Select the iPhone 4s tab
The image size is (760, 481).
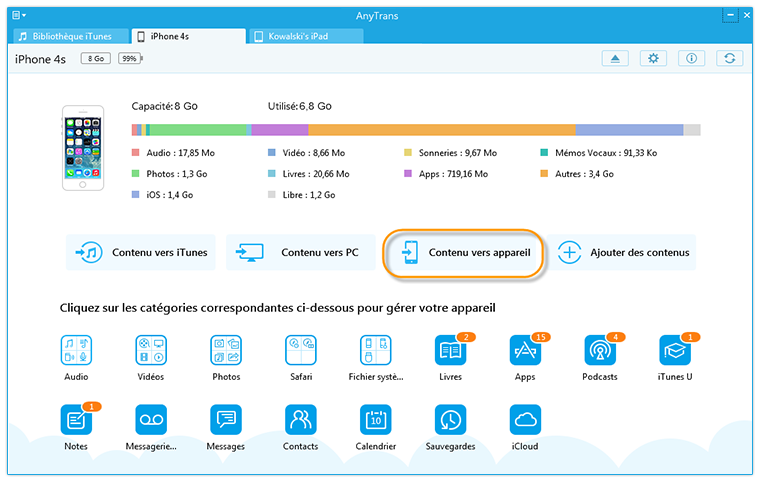pos(189,36)
